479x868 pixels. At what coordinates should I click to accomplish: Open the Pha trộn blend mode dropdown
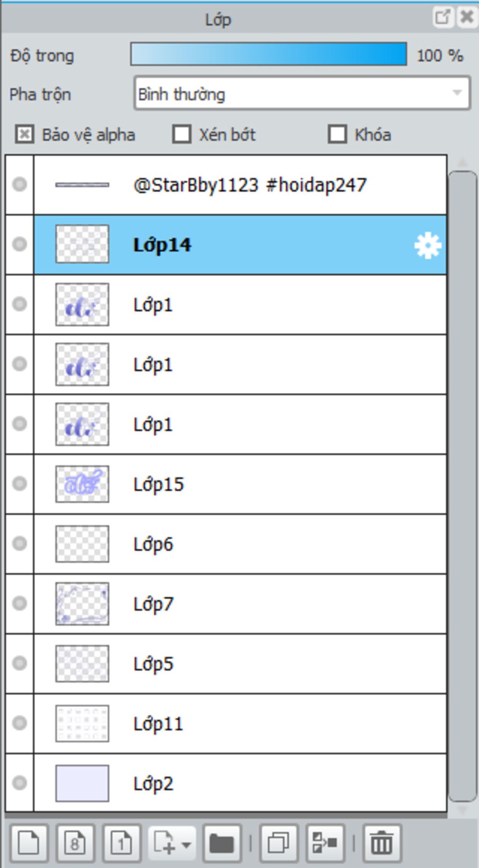click(302, 94)
